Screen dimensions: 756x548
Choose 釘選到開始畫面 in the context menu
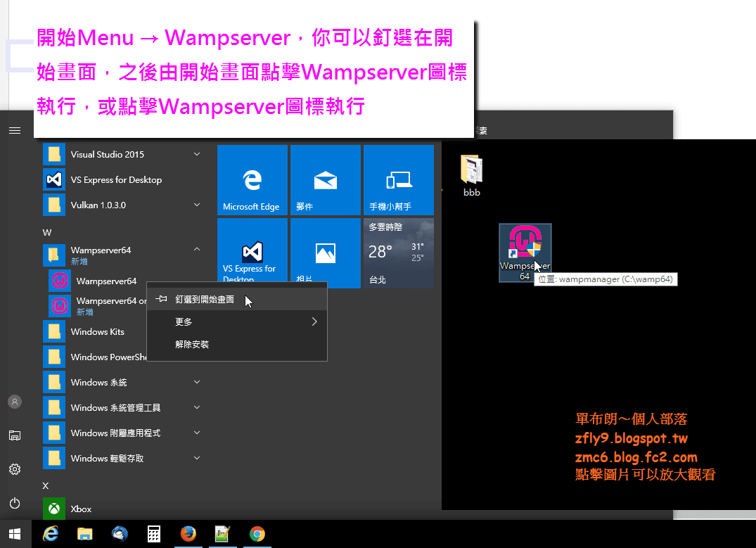[x=237, y=300]
